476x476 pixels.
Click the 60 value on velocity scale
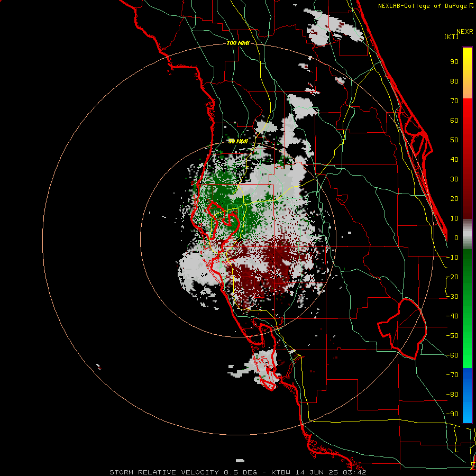454,121
